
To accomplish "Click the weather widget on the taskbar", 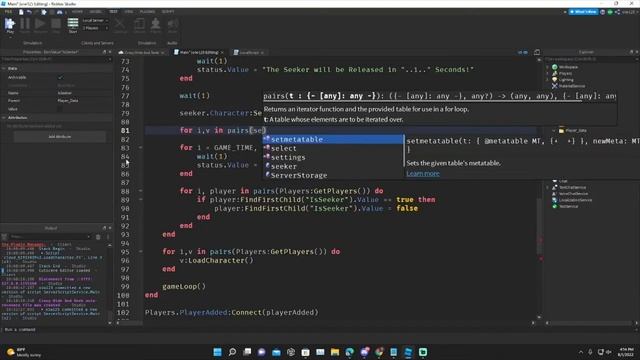I will click(24, 352).
